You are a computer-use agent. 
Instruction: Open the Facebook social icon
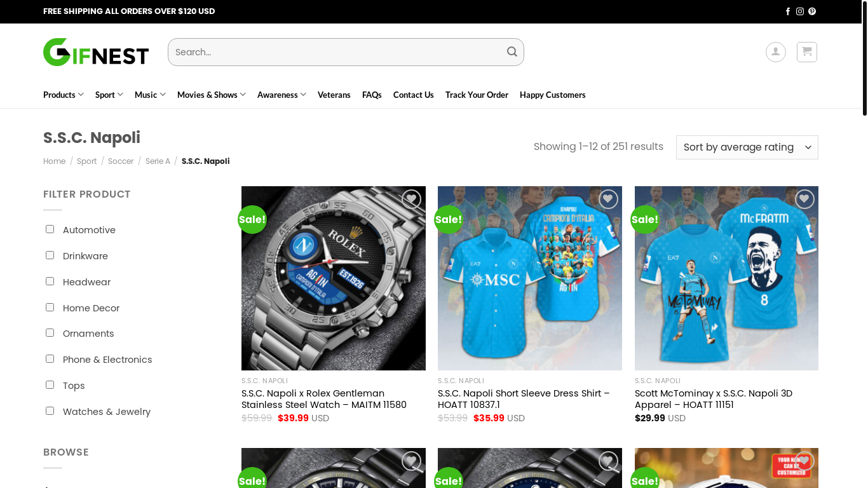point(788,11)
